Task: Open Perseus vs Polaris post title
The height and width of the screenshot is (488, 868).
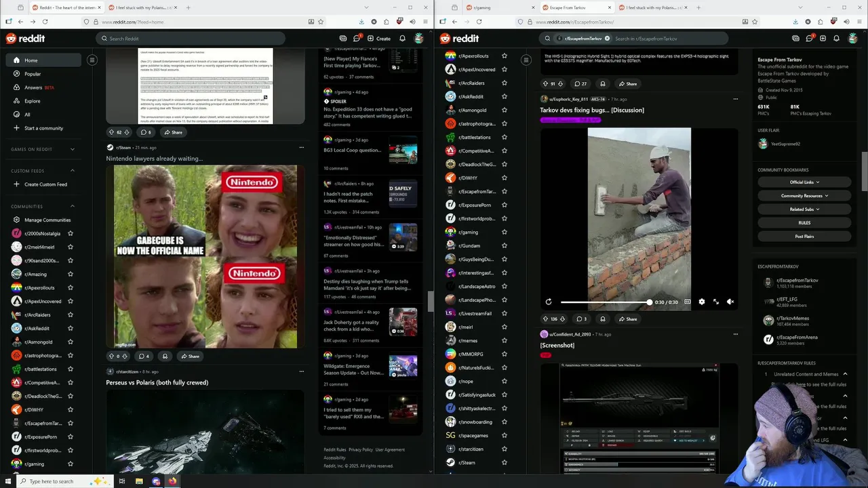Action: click(x=157, y=382)
